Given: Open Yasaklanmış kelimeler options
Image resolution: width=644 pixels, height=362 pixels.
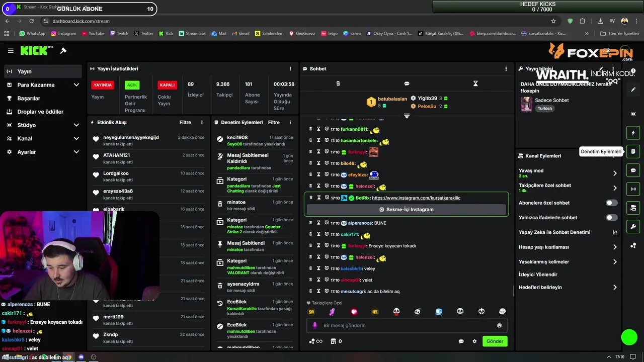Looking at the screenshot, I should pos(615,262).
